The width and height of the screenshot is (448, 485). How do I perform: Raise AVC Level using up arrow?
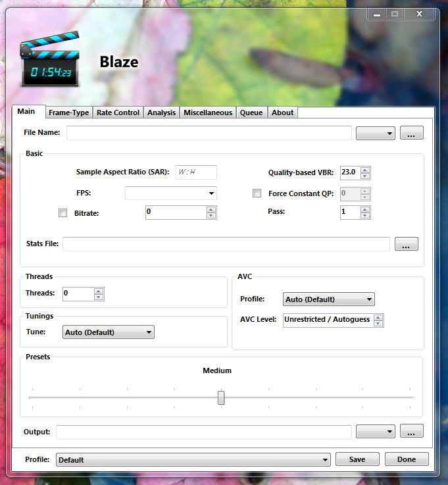[x=378, y=317]
